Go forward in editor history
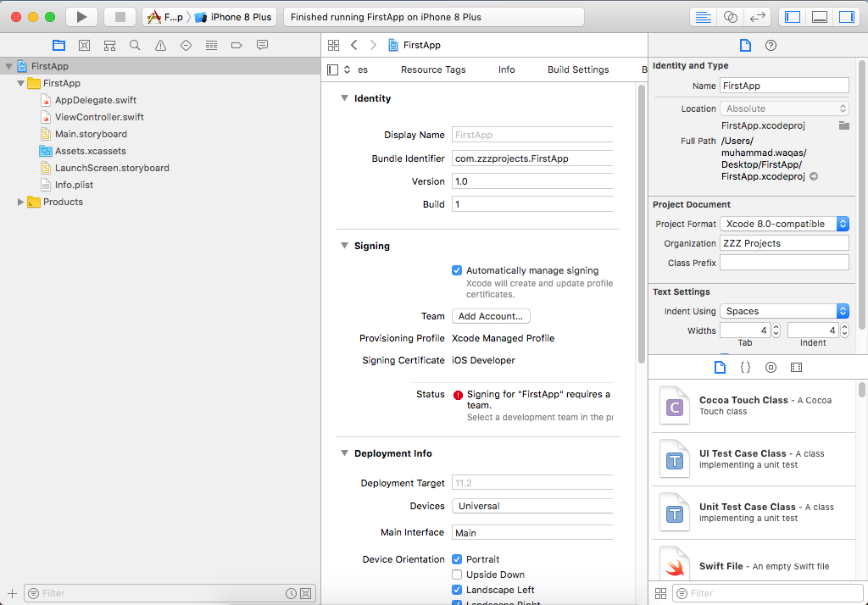 (x=373, y=46)
